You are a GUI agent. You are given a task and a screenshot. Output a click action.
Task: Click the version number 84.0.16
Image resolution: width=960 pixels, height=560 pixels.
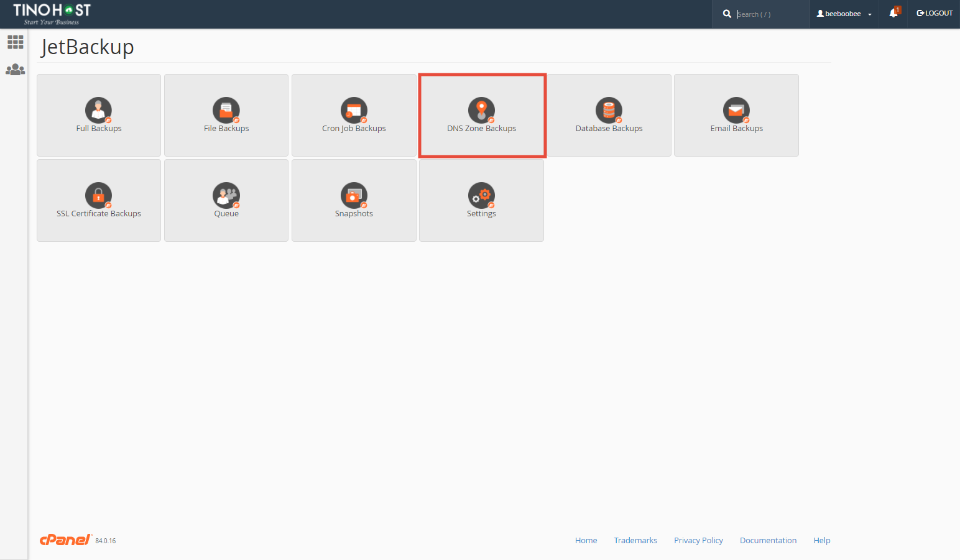tap(106, 541)
